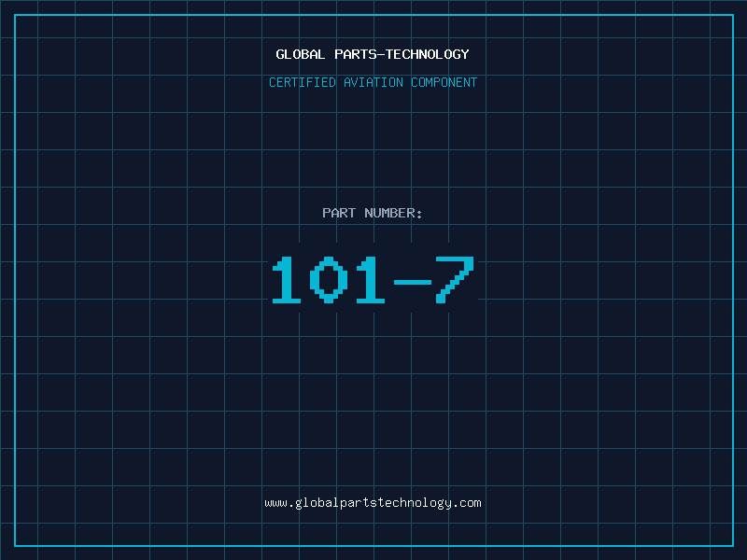Click the PART NUMBER: label
747x560 pixels.
(x=372, y=213)
